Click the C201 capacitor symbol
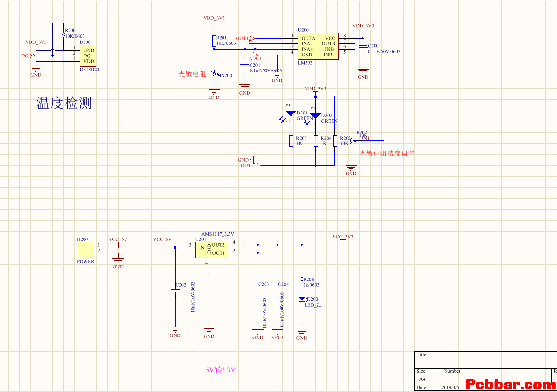 [x=244, y=65]
